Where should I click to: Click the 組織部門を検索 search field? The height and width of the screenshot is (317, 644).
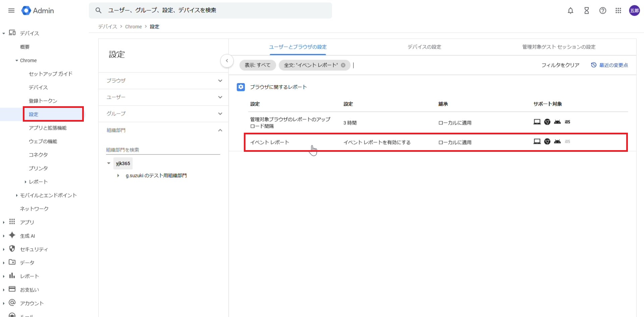tap(163, 150)
